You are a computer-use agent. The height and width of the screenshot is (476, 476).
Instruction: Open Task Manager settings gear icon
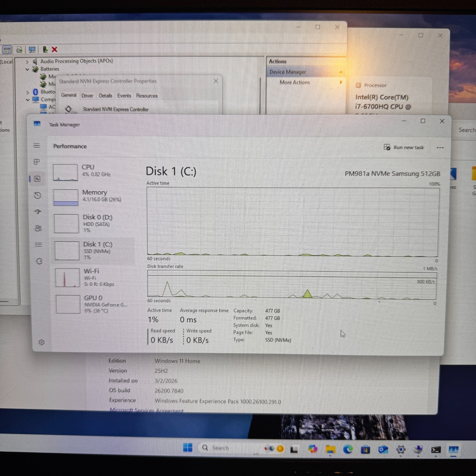coord(42,342)
